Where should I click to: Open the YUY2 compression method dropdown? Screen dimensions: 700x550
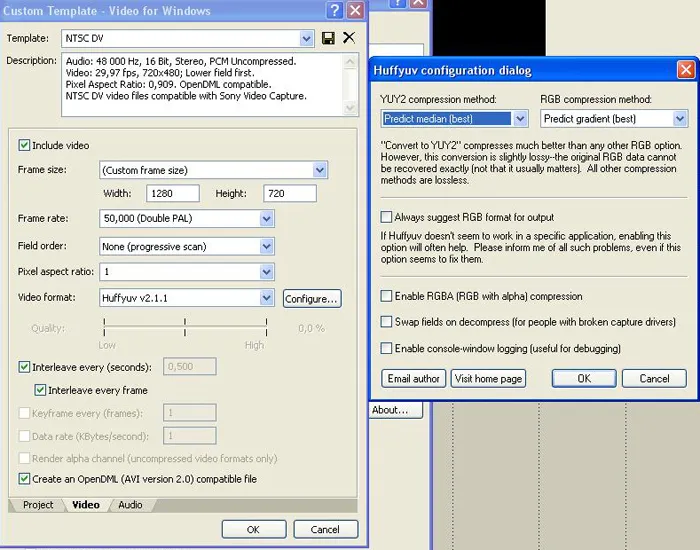pyautogui.click(x=520, y=119)
